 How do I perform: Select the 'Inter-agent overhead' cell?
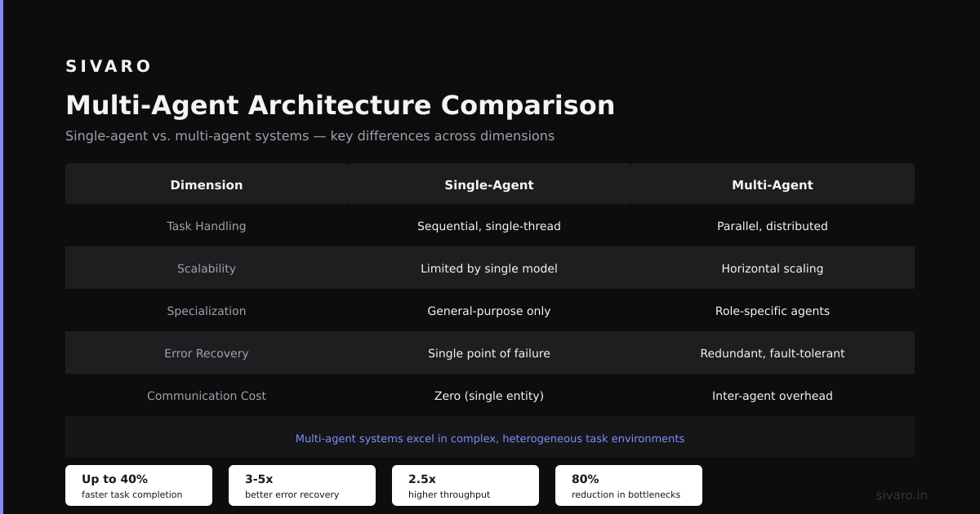coord(773,396)
